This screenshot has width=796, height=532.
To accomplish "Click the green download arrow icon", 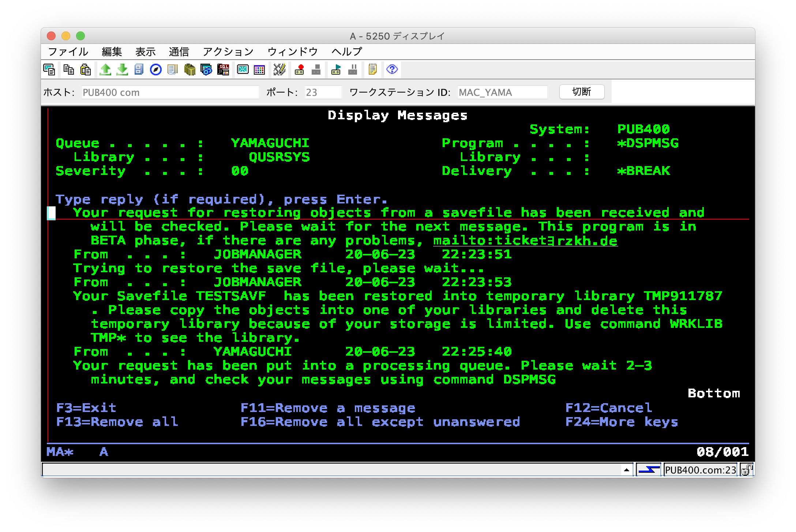I will coord(122,70).
